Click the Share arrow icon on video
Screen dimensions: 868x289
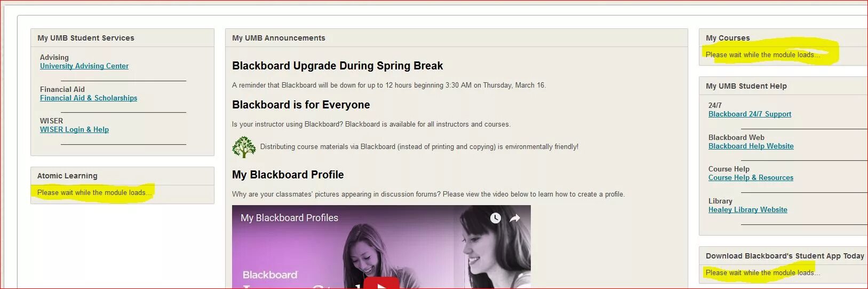(515, 218)
